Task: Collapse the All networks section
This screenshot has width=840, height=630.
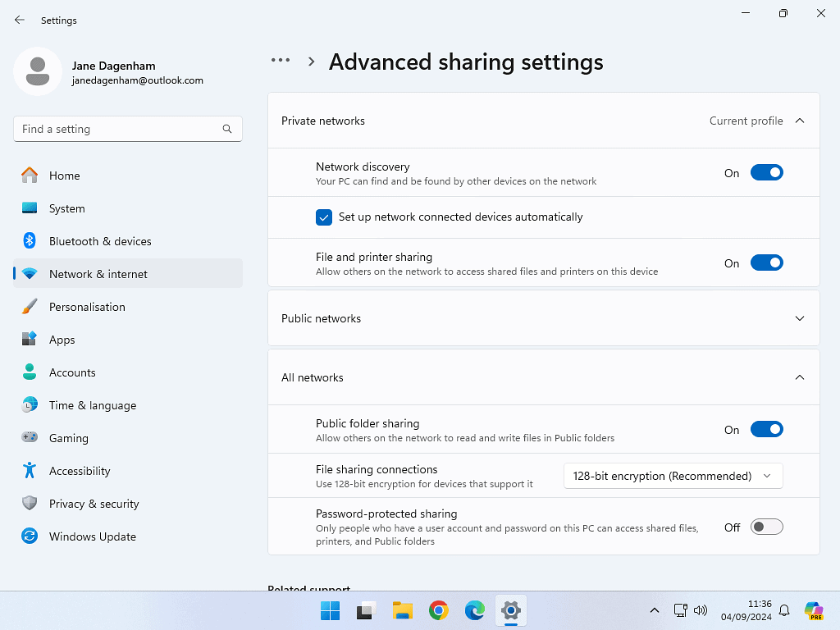Action: pyautogui.click(x=800, y=377)
